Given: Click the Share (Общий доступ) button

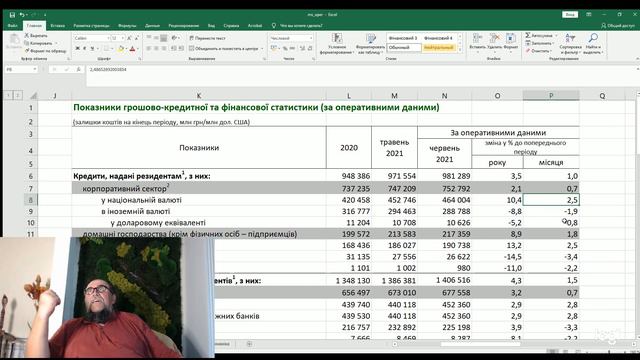Looking at the screenshot, I should click(x=618, y=26).
